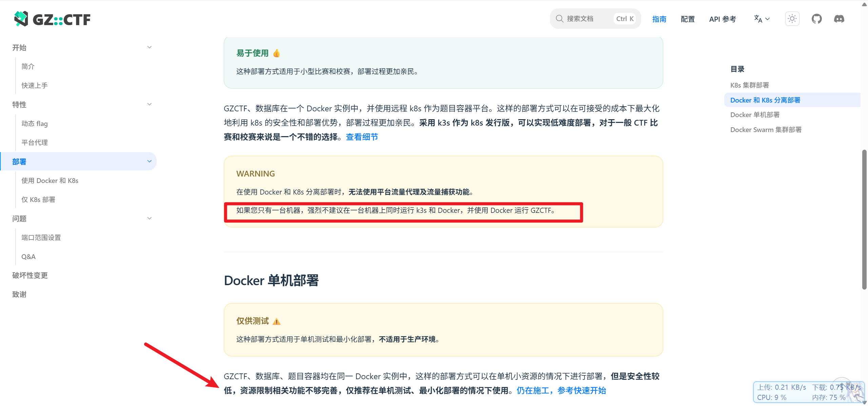Collapse the 问题 sidebar section chevron
The image size is (868, 406).
149,218
